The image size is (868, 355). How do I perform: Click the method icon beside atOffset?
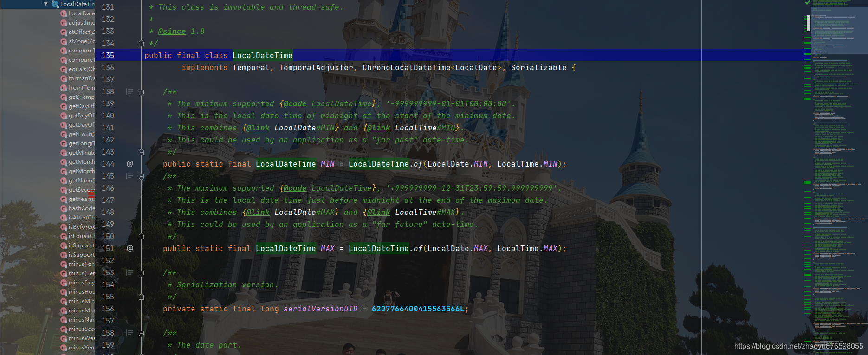(64, 32)
